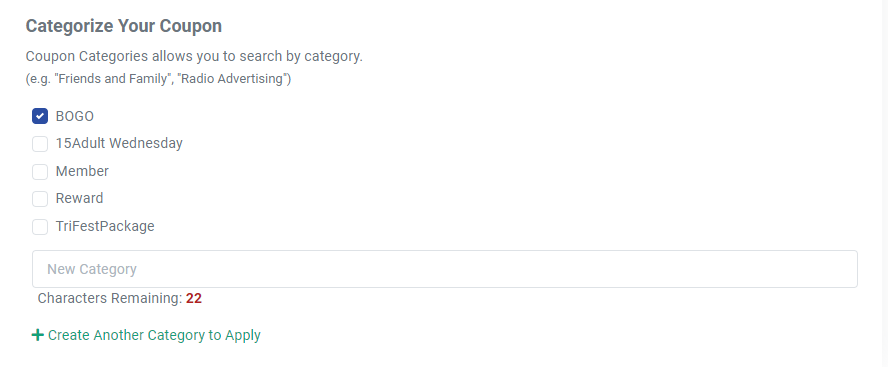Click the Coupon Categories description sentence
Screen dimensions: 888x367
click(194, 57)
